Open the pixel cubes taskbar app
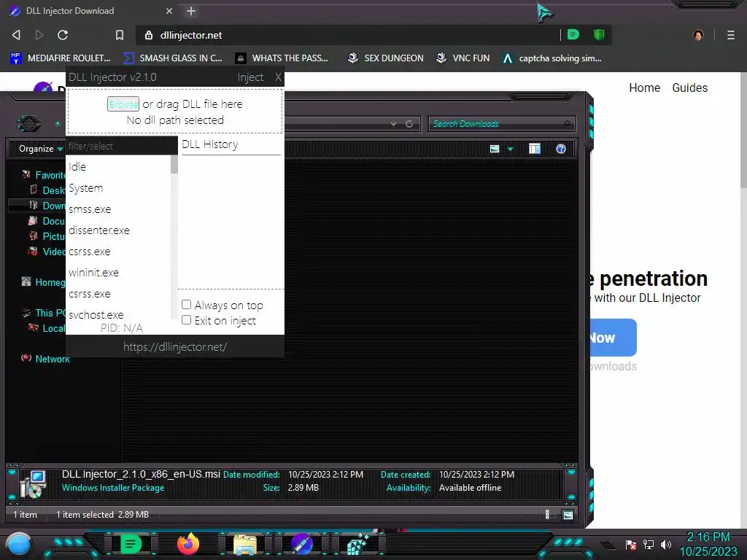Image resolution: width=747 pixels, height=560 pixels. pos(358,544)
